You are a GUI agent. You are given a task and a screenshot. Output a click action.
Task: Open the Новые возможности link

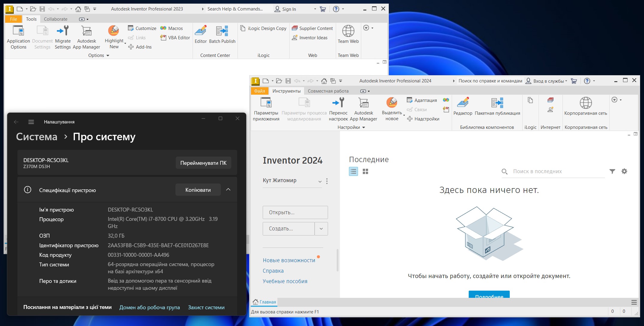click(289, 260)
